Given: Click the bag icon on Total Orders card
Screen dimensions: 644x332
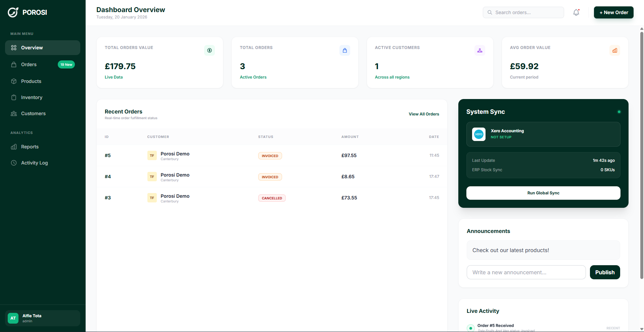Looking at the screenshot, I should coord(345,50).
